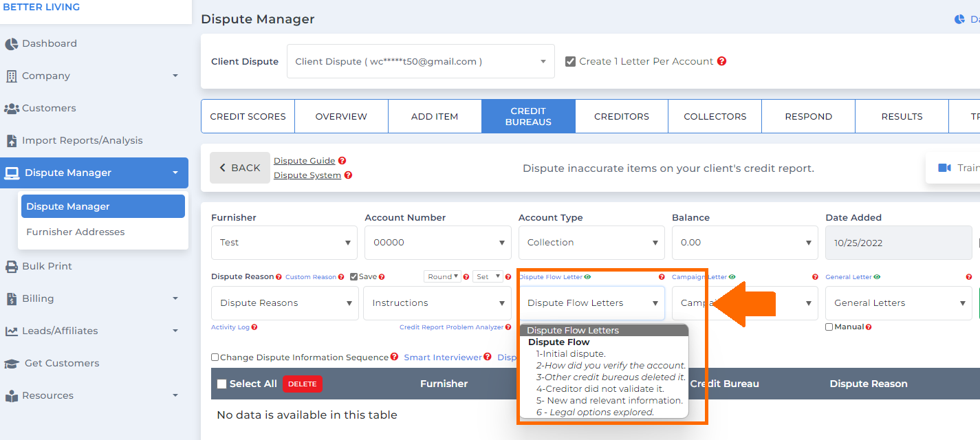Open the Account Type dropdown showing Collection
The height and width of the screenshot is (440, 980).
pos(591,243)
